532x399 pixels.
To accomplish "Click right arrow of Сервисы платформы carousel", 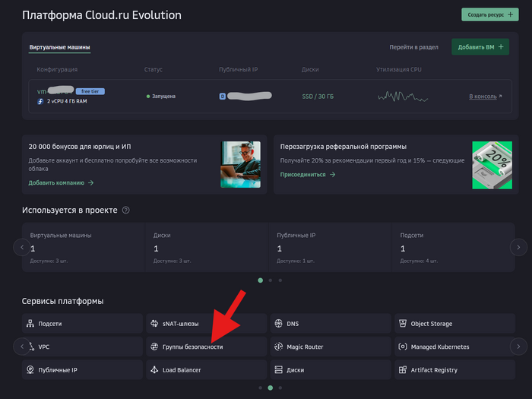I will (518, 347).
